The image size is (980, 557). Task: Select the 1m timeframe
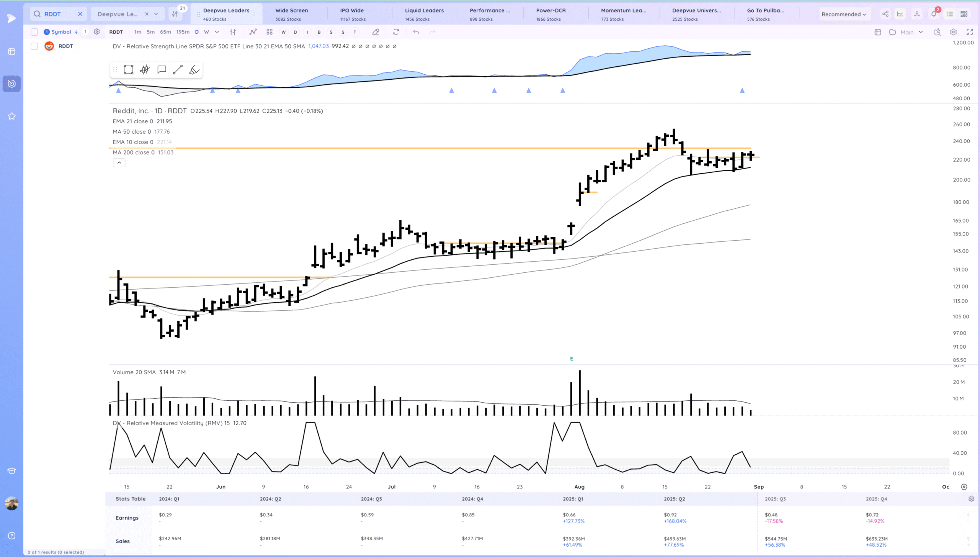pos(138,32)
